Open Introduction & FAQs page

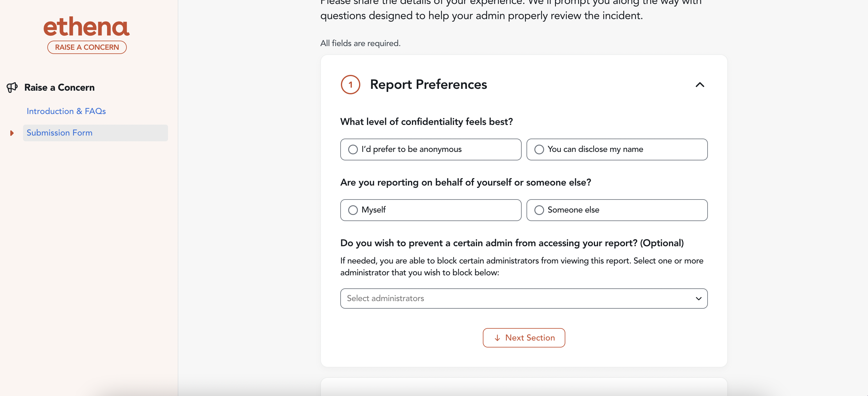point(66,111)
